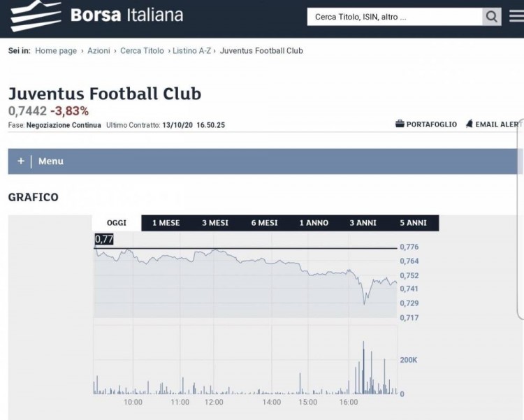Screen dimensions: 524x420
Task: Click the search magnifier icon
Action: (492, 17)
